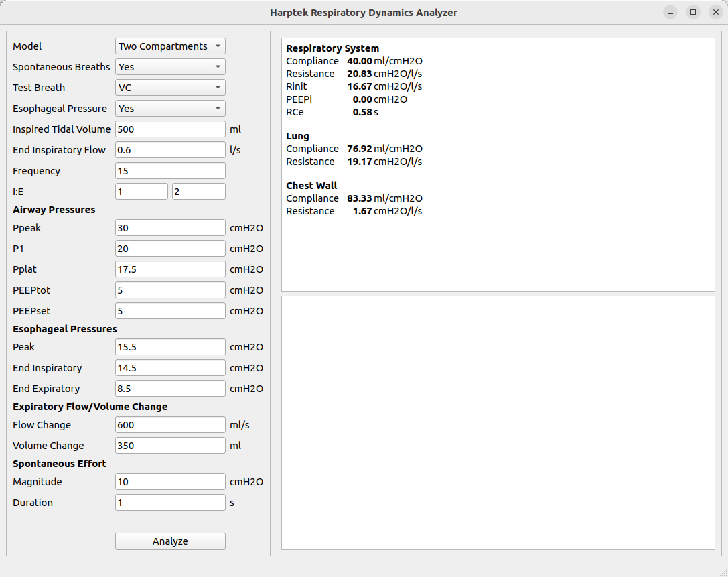Viewport: 728px width, 577px height.
Task: Click the Inspired Tidal Volume field
Action: point(170,129)
